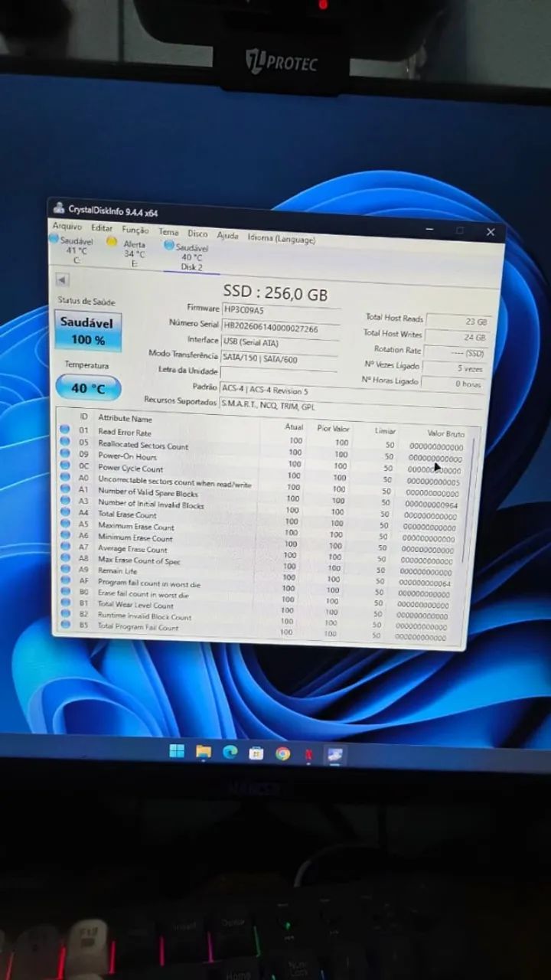The image size is (551, 980).
Task: Click the raw value 000000000964
Action: [x=431, y=505]
